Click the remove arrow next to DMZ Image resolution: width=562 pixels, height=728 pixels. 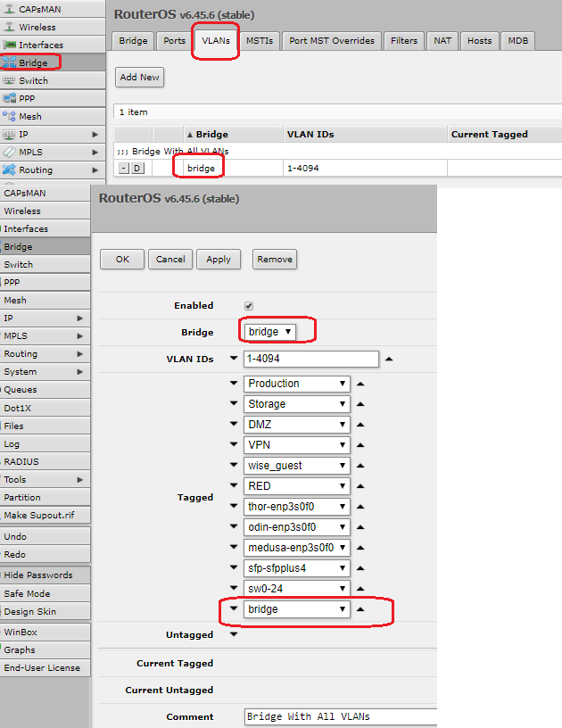click(360, 425)
